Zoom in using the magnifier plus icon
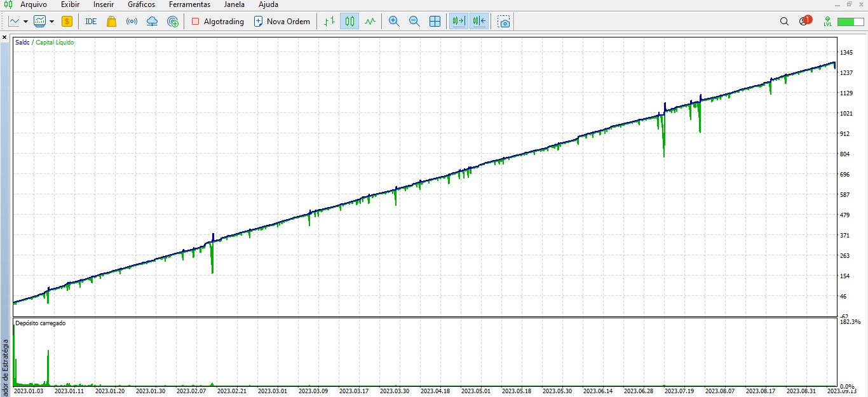The image size is (868, 397). pyautogui.click(x=394, y=21)
